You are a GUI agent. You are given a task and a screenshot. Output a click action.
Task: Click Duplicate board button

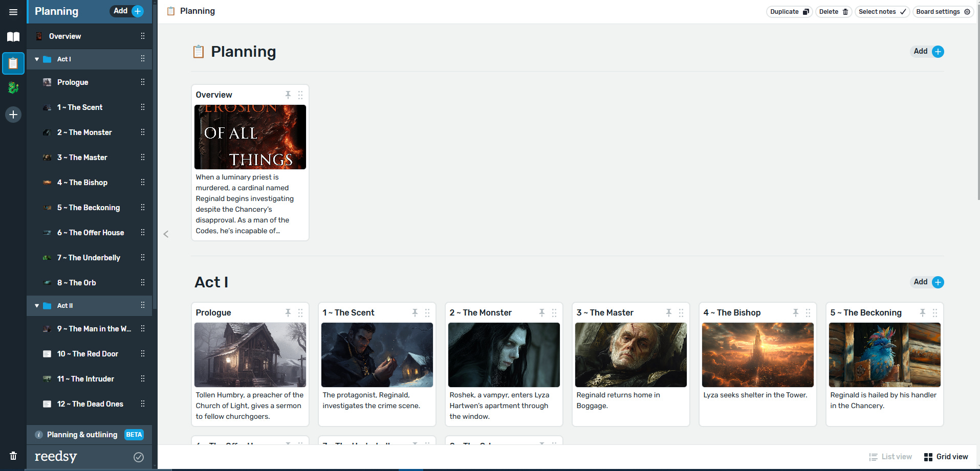[789, 12]
